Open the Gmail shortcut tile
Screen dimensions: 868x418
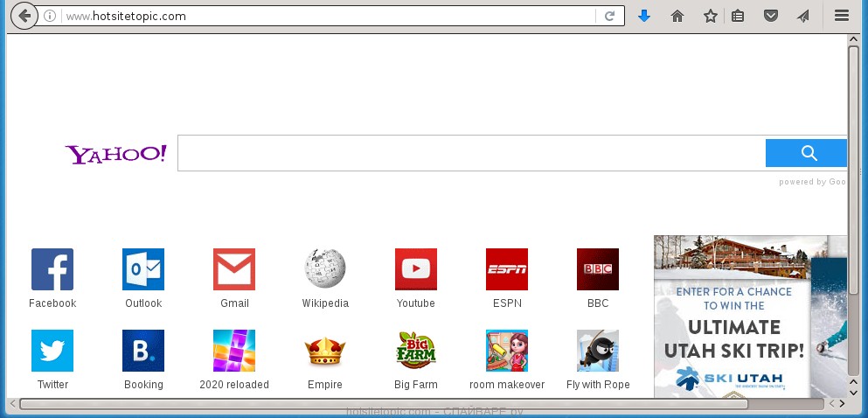234,269
